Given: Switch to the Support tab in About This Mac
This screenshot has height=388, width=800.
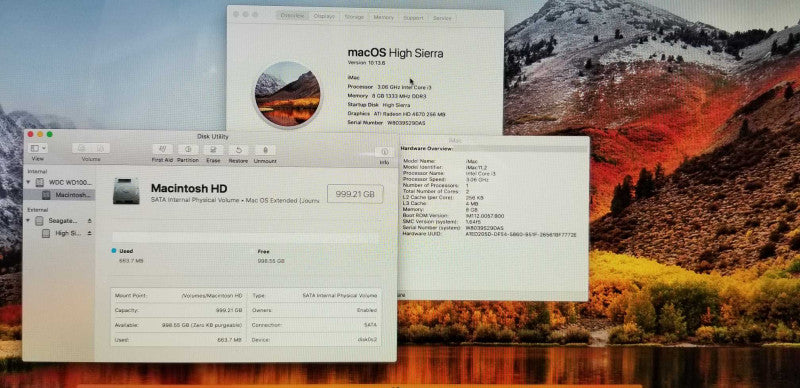Looking at the screenshot, I should tap(413, 17).
